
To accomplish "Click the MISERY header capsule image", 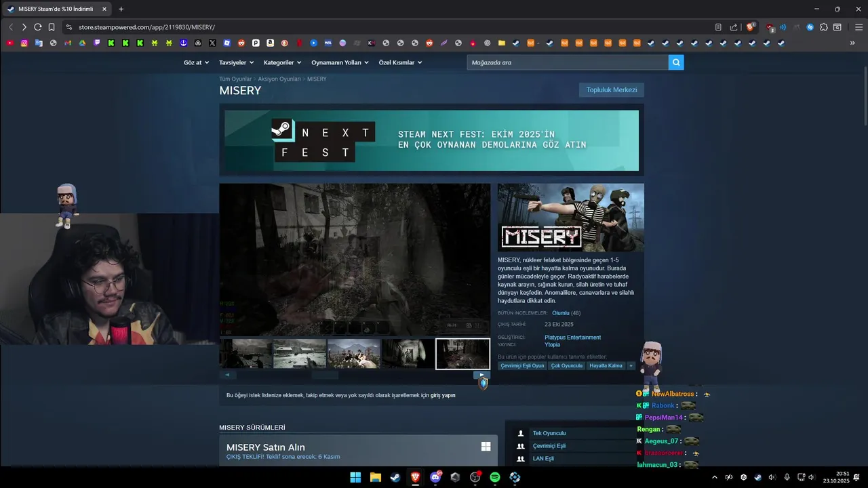I will pos(571,218).
